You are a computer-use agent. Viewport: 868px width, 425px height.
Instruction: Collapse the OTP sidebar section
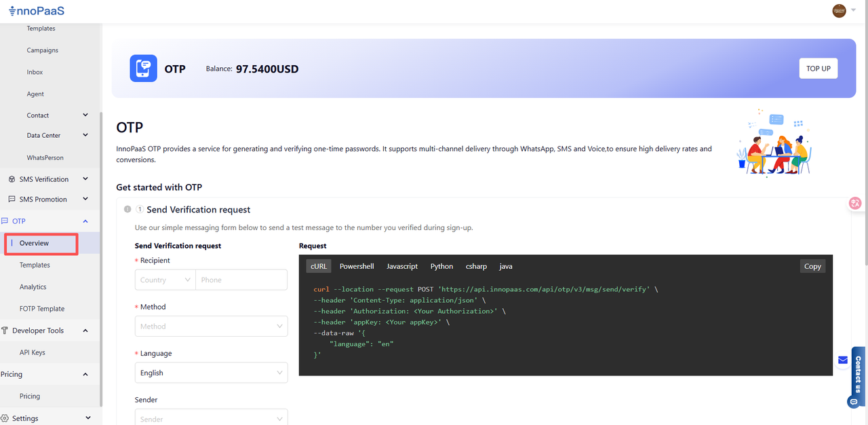coord(85,221)
